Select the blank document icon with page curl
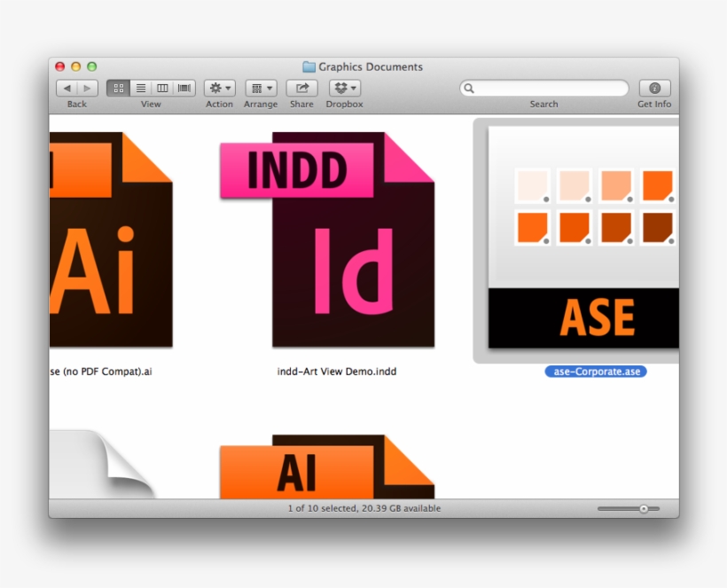 pyautogui.click(x=102, y=464)
